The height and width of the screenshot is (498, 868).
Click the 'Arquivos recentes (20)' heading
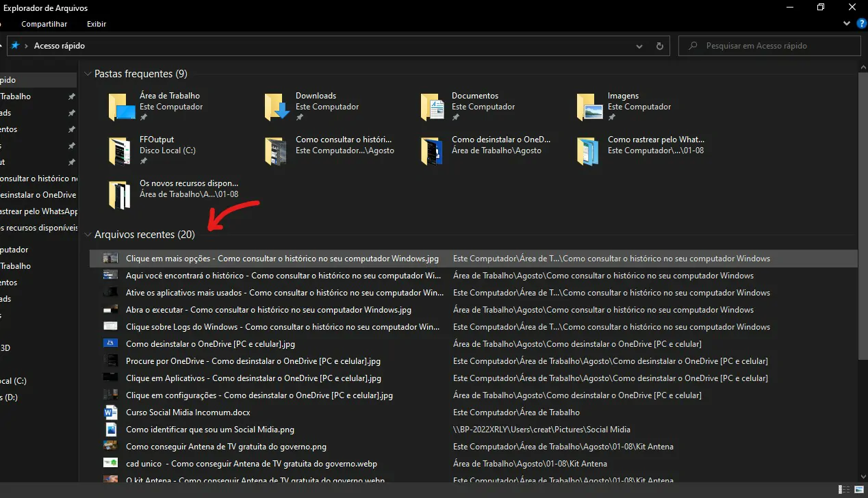pos(144,235)
